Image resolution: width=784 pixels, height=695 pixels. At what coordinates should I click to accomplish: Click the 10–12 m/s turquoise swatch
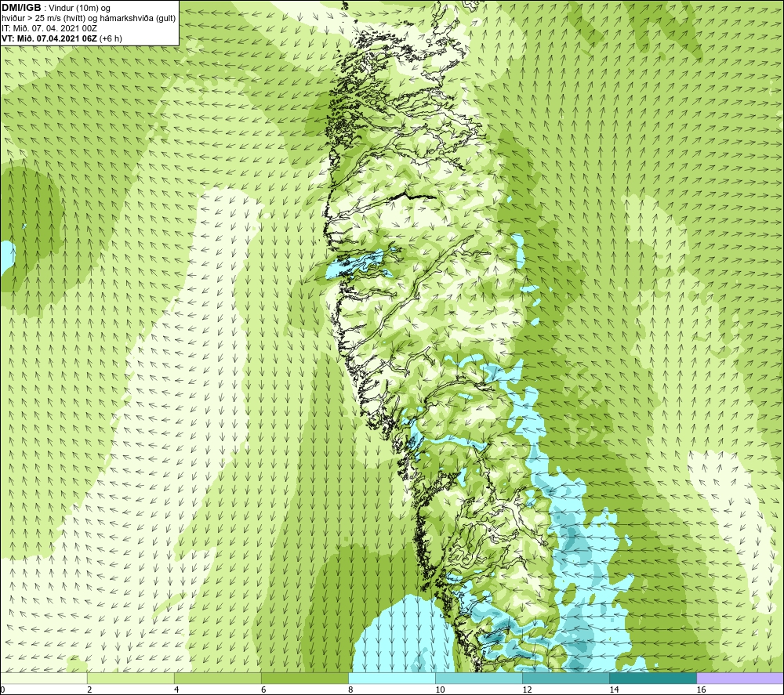tap(478, 678)
